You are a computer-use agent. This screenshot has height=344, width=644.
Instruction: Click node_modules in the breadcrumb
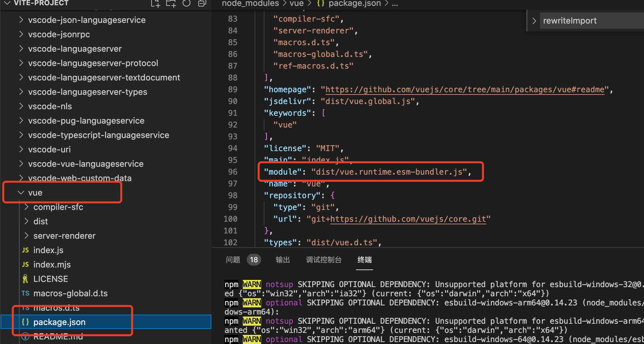point(250,4)
